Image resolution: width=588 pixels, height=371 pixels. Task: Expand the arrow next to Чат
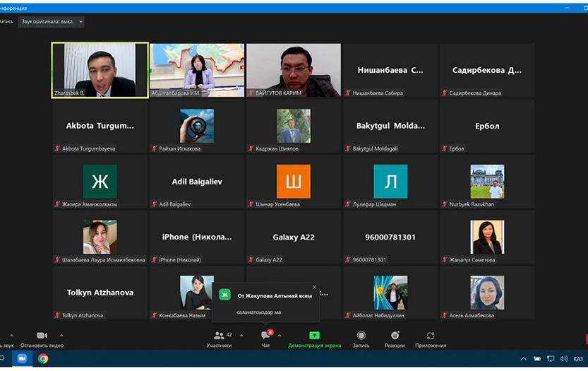[280, 336]
